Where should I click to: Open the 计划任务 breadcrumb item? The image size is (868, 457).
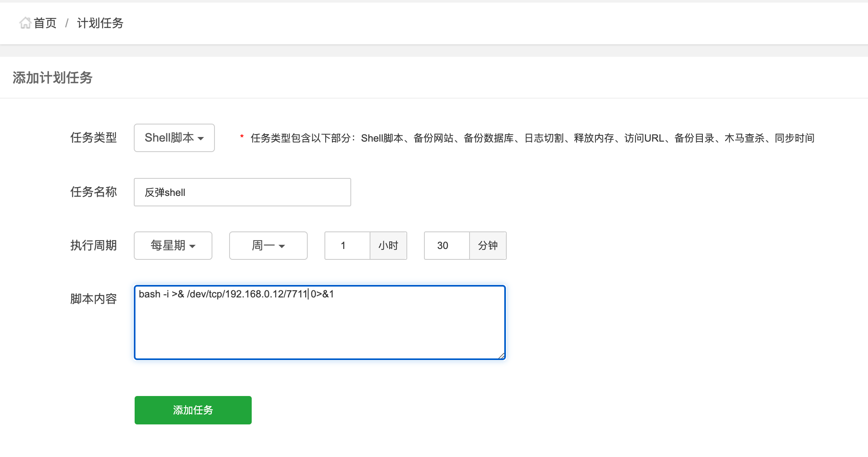[x=100, y=23]
